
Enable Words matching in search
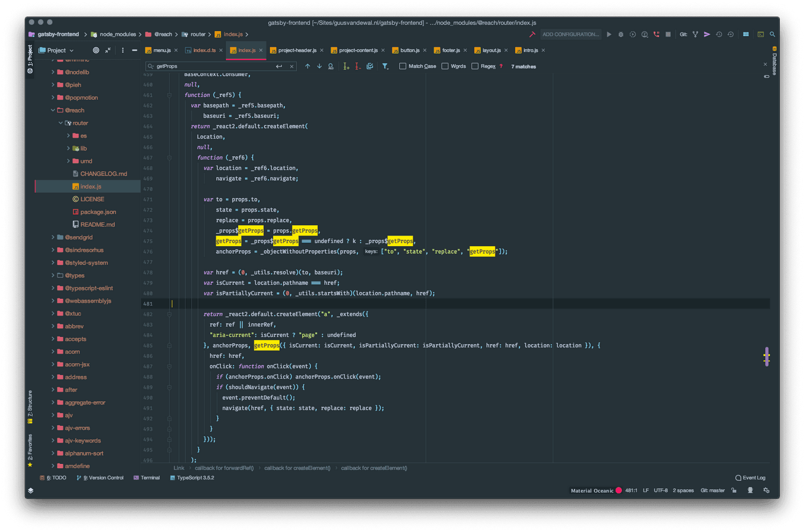tap(445, 66)
